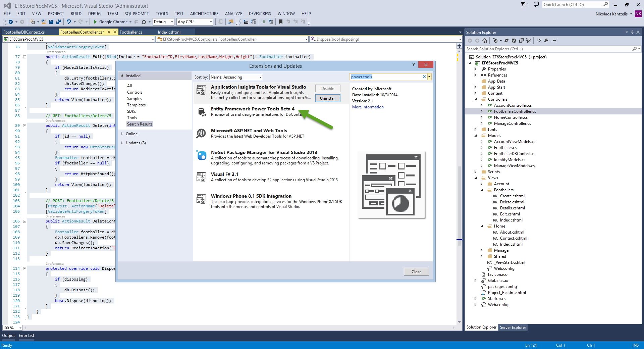This screenshot has width=644, height=349.
Task: Start debugging with the green play icon
Action: tap(95, 22)
